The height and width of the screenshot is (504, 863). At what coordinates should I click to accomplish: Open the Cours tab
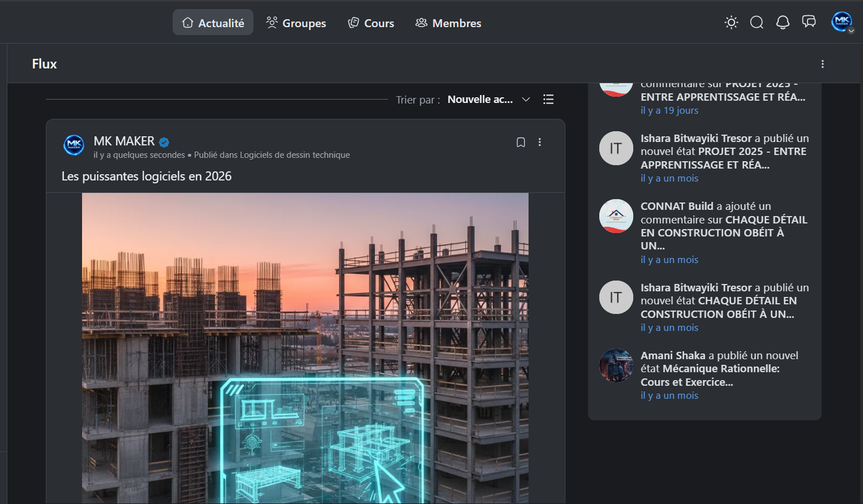point(371,23)
